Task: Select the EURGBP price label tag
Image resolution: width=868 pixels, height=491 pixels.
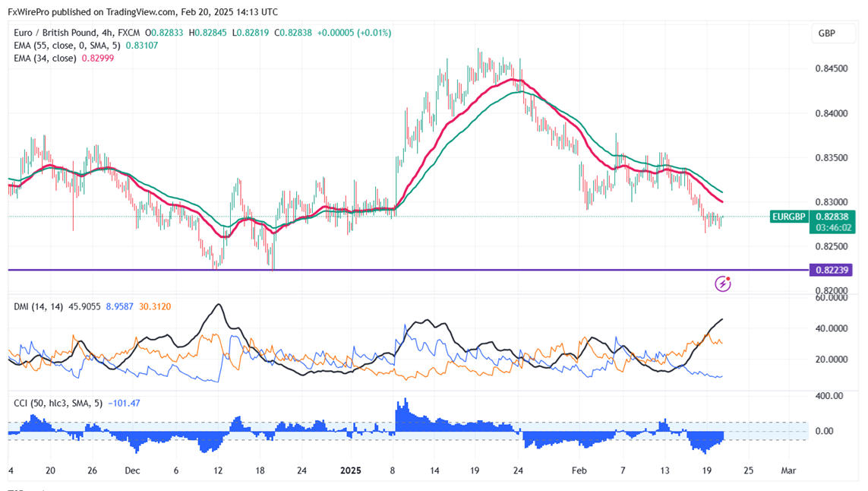Action: click(x=789, y=217)
